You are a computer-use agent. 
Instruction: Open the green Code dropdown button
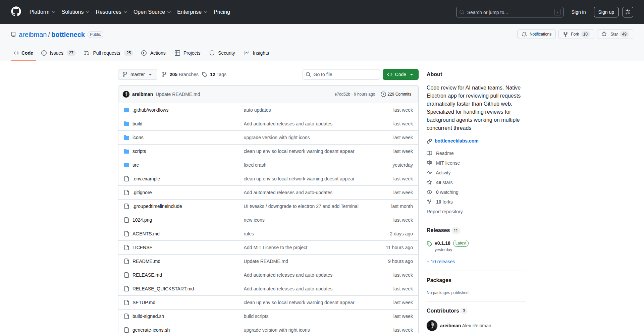400,74
